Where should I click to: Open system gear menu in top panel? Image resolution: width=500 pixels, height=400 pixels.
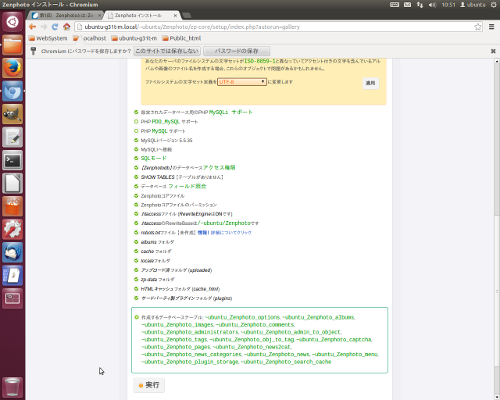pyautogui.click(x=493, y=5)
